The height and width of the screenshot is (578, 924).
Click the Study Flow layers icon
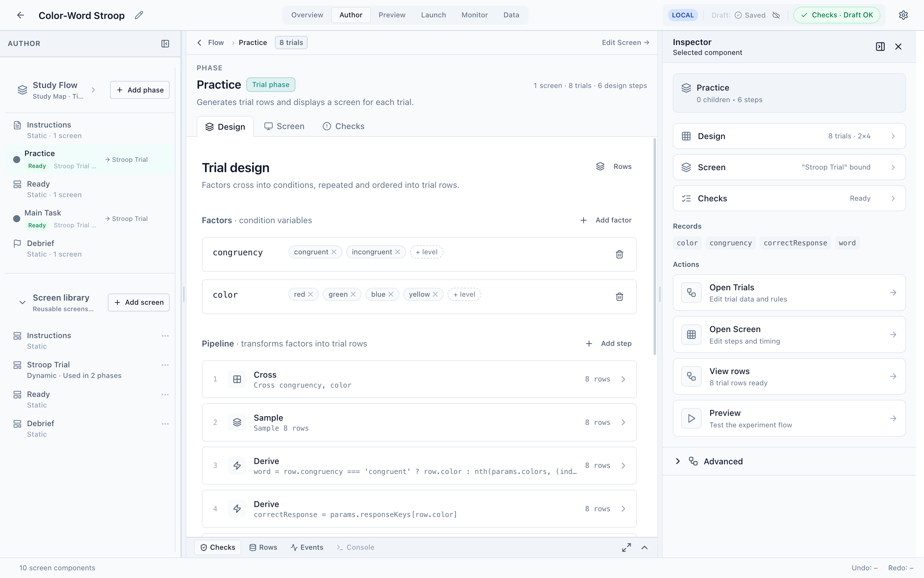[x=22, y=90]
